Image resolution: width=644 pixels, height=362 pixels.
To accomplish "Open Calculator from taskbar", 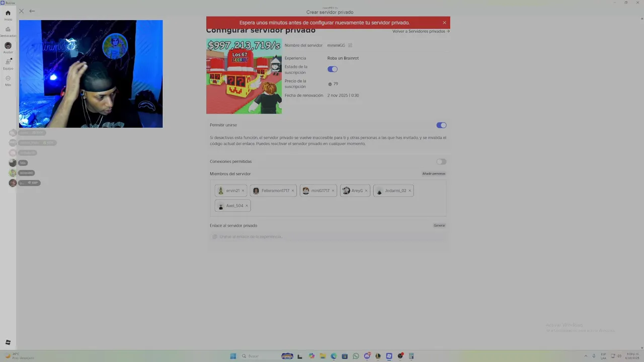I will tap(411, 356).
